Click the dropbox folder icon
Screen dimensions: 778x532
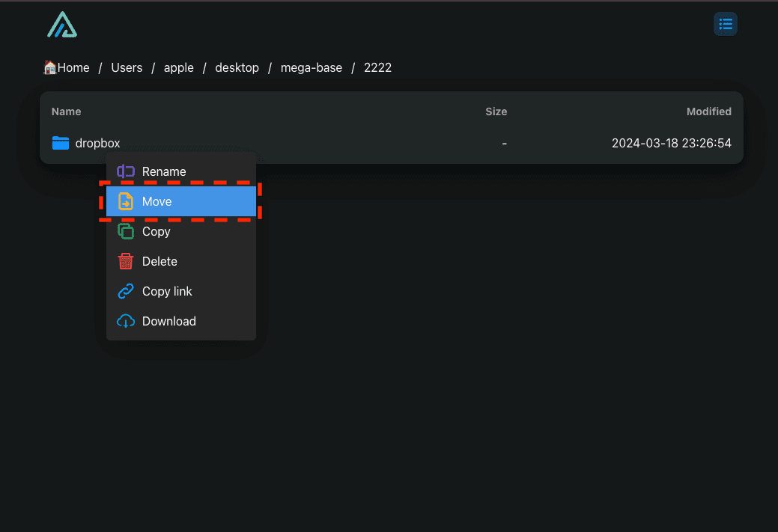(61, 143)
